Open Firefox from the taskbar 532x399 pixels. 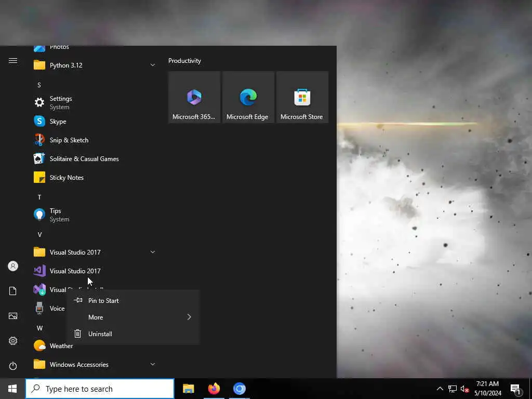(x=214, y=389)
